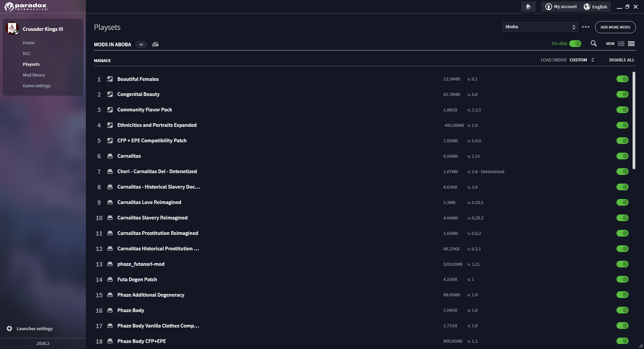Viewport: 644px width, 349px height.
Task: Select the CFP + EPE Compatibility Patch name
Action: (152, 141)
